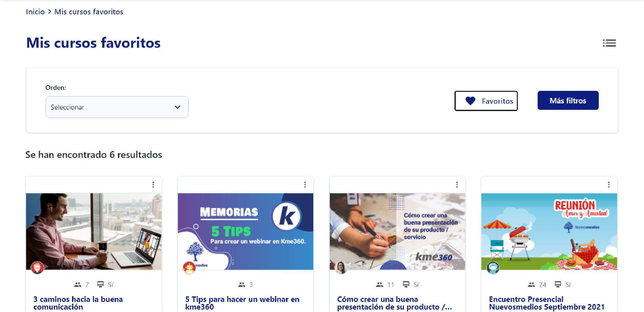
Task: Open Encuentro Presencial Nuevosmedios Septiembre 2021 title
Action: coord(546,303)
